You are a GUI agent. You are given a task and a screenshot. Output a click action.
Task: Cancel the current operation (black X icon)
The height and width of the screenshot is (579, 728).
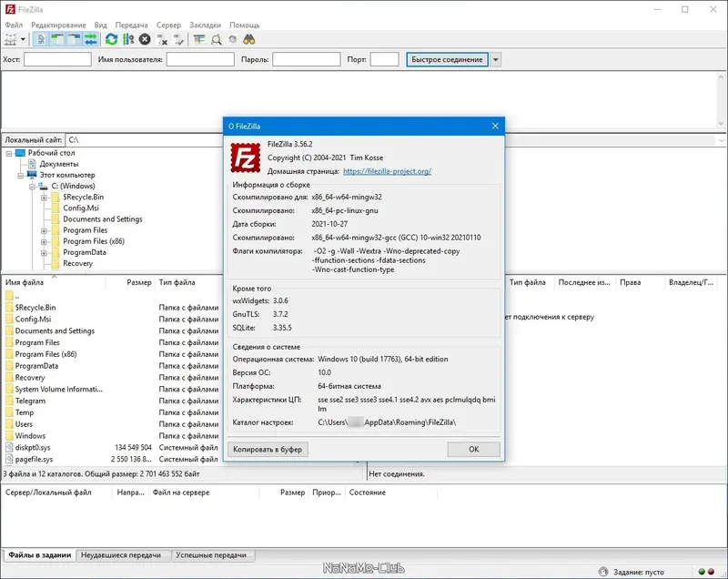point(145,39)
